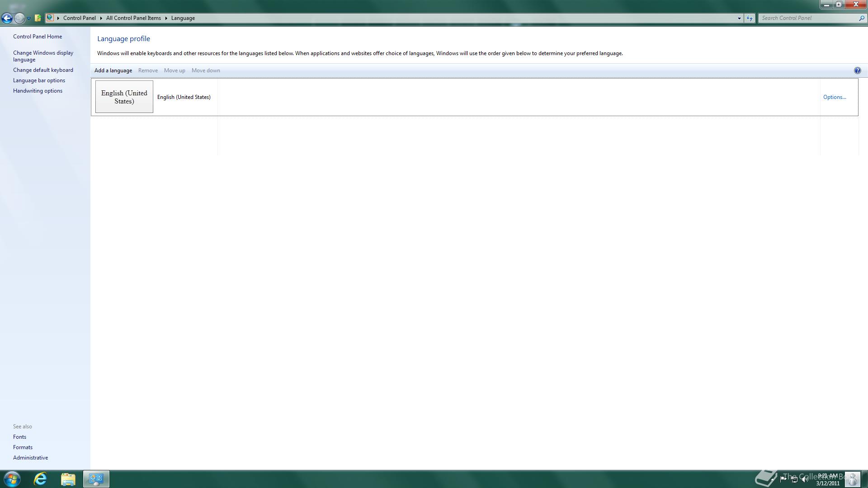Viewport: 868px width, 488px height.
Task: Click the refresh icon in the address bar
Action: tap(749, 18)
